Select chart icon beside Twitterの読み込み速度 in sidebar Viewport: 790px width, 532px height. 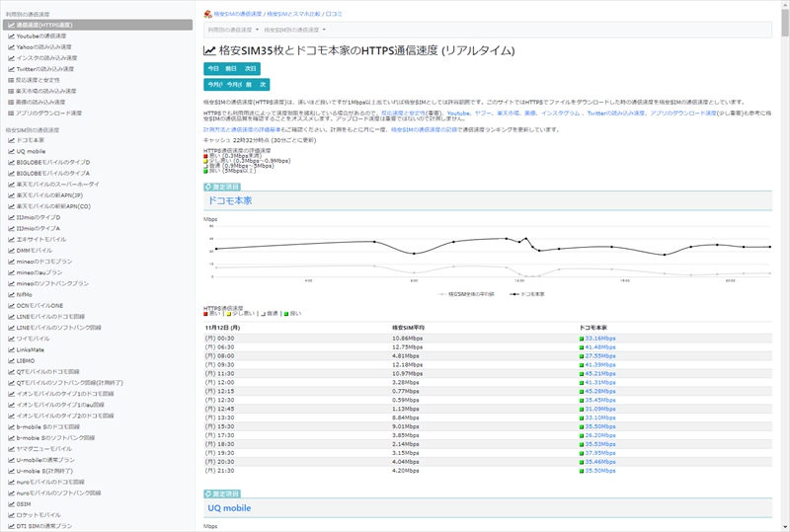11,69
